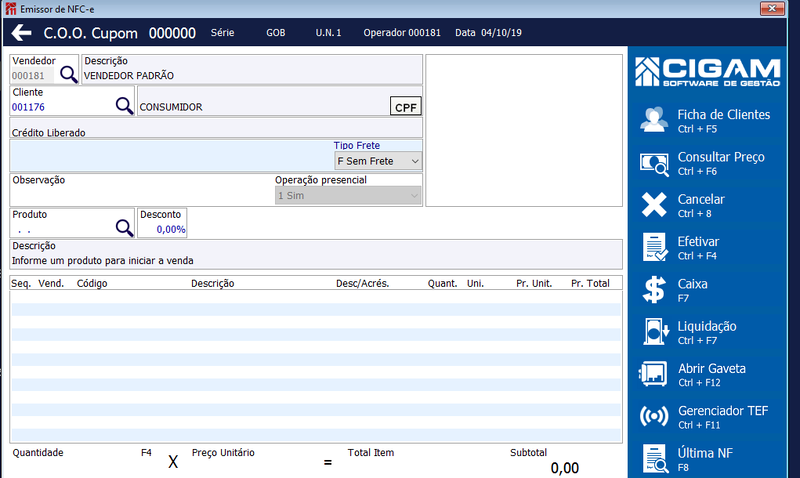Click the Cancelar X icon

click(654, 205)
